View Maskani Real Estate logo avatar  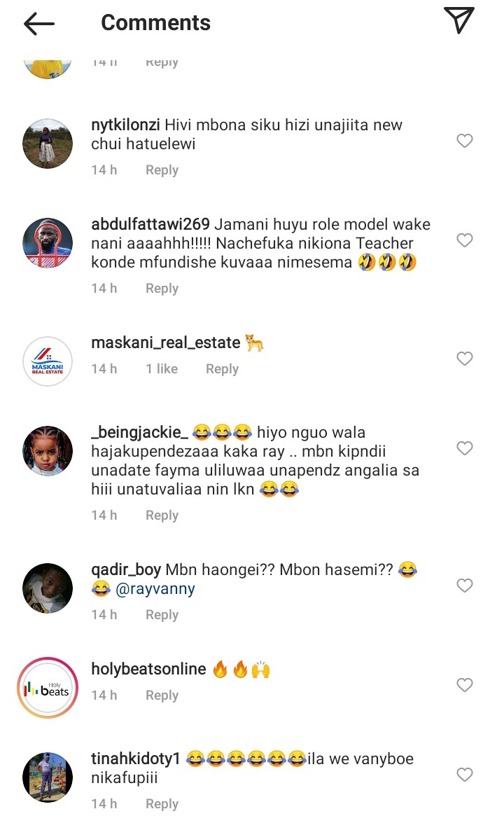point(48,361)
